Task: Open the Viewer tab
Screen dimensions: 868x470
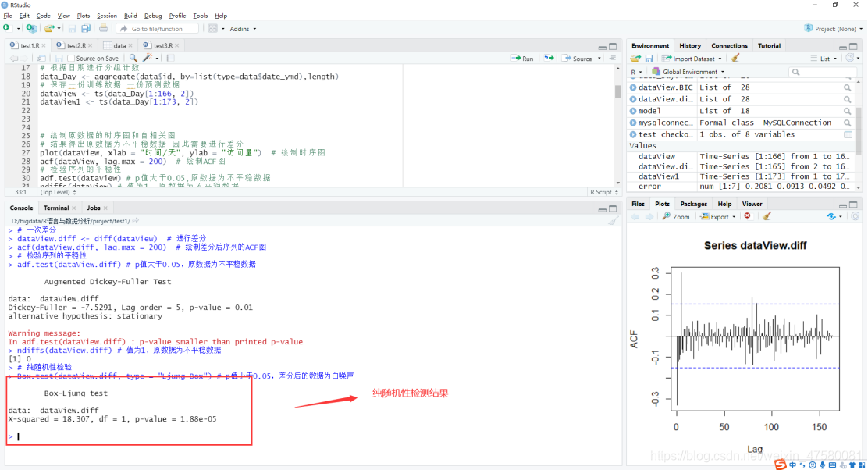Action: point(752,204)
